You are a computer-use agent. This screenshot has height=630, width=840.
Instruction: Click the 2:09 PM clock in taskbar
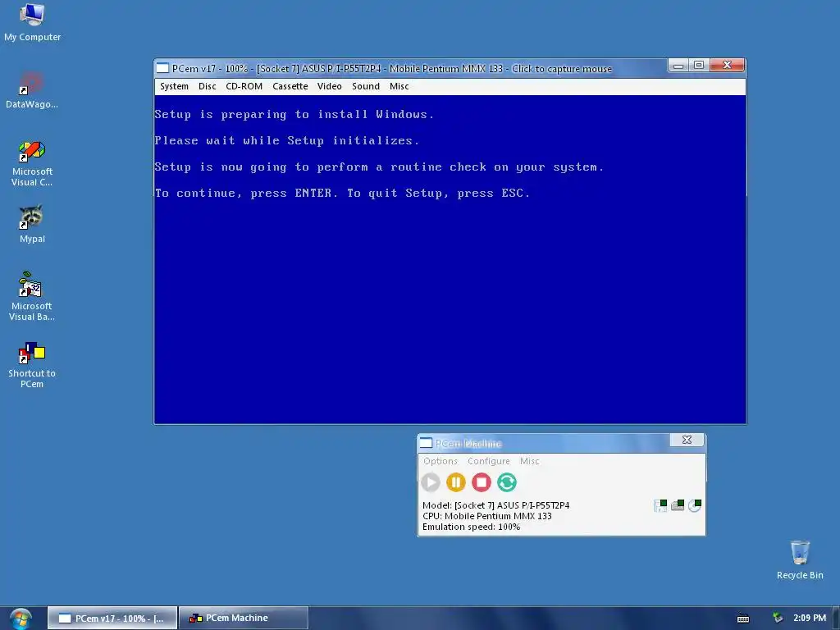point(810,618)
